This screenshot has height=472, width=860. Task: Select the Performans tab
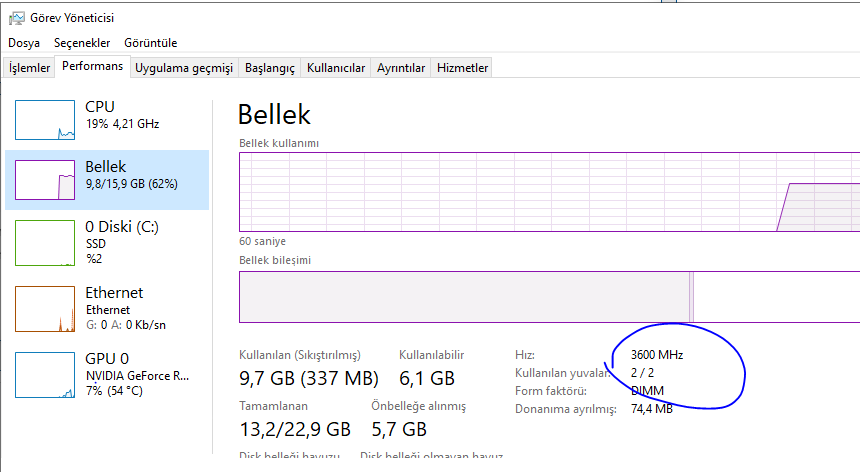[x=92, y=66]
